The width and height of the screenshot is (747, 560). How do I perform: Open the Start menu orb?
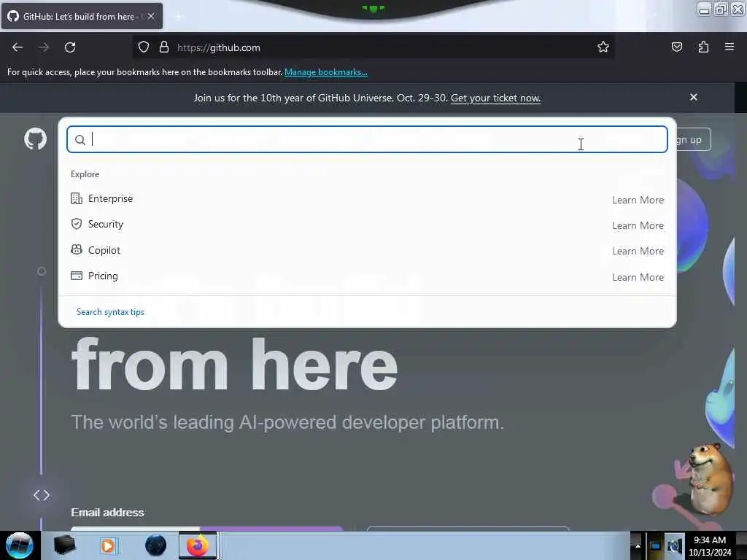(x=20, y=545)
